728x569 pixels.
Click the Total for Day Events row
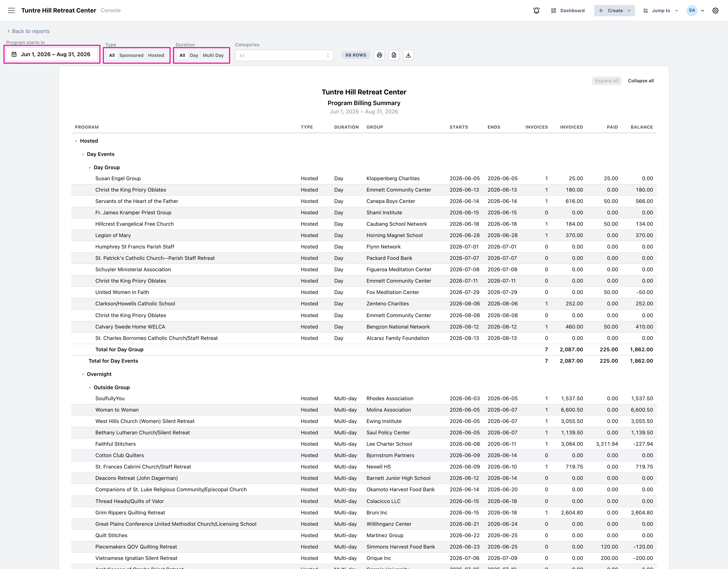point(364,361)
